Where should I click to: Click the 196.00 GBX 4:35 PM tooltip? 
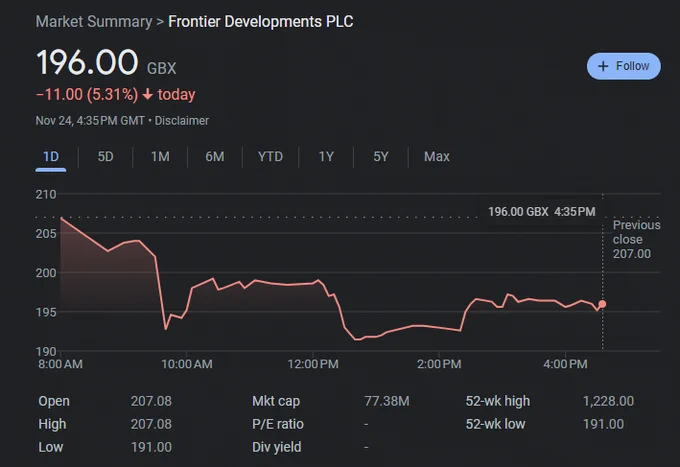[x=542, y=212]
